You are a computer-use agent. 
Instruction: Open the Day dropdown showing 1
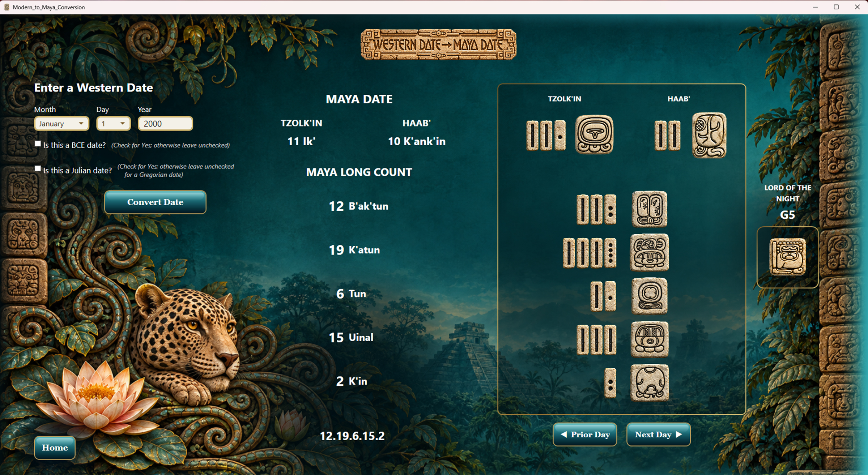point(113,124)
